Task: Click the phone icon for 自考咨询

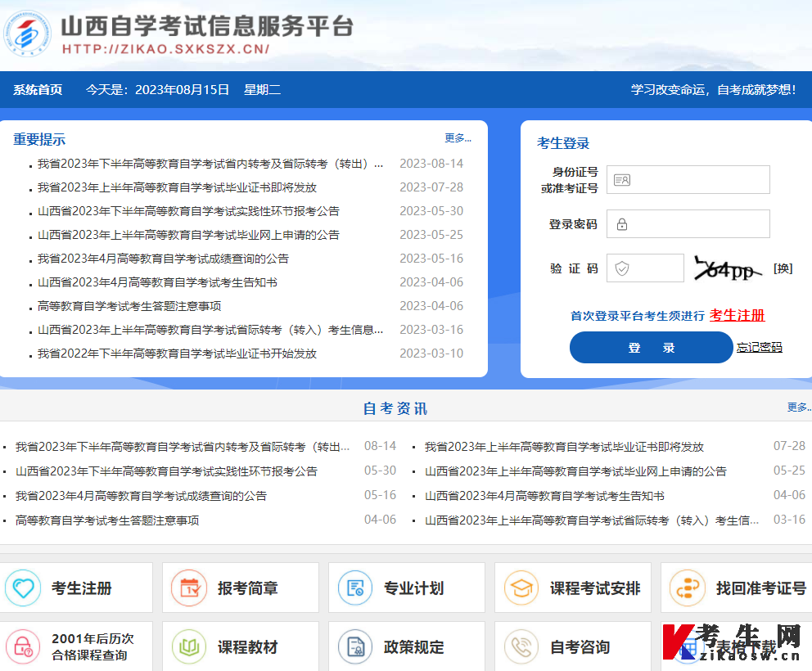Action: [521, 646]
